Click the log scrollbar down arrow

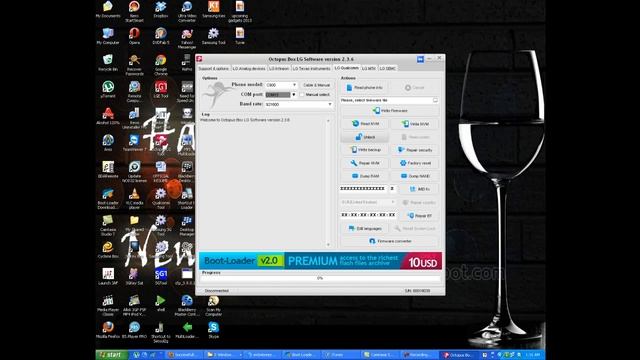[328, 245]
